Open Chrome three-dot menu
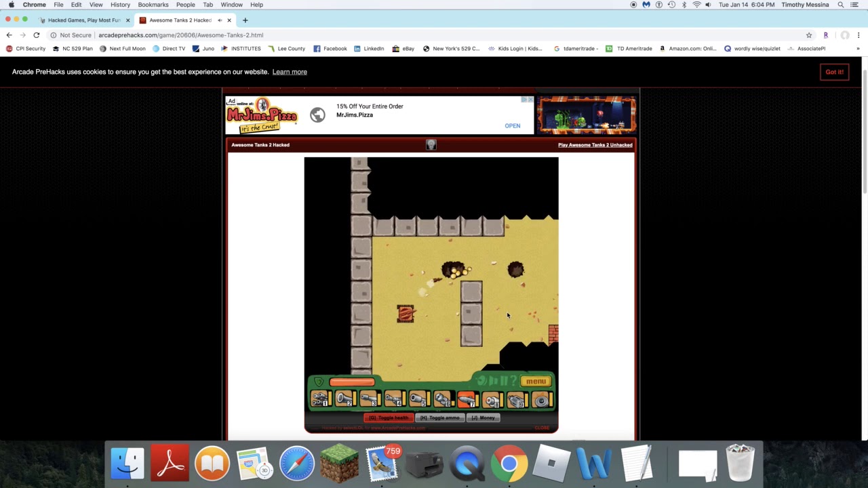 click(x=859, y=35)
